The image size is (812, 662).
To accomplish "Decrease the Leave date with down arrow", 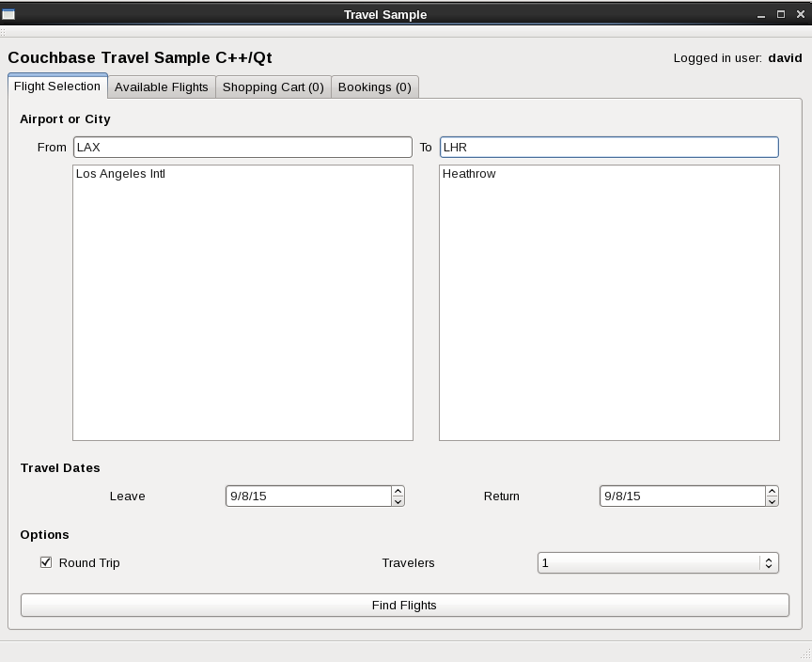I will 398,501.
